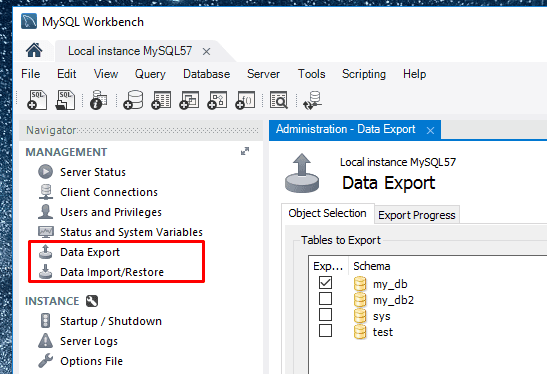Open the Scripting menu

coord(364,74)
